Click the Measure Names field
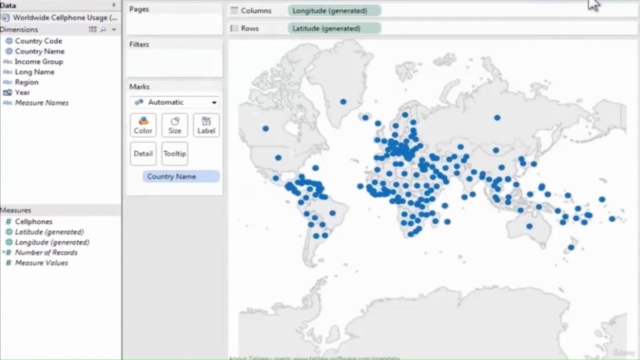This screenshot has height=360, width=640. click(42, 103)
